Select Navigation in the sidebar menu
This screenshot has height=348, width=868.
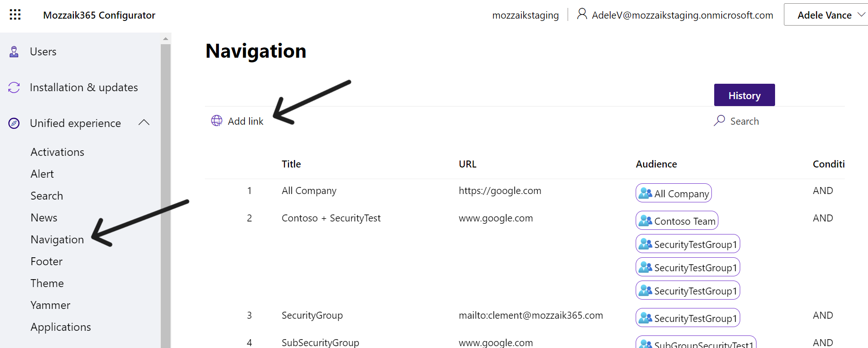click(57, 240)
